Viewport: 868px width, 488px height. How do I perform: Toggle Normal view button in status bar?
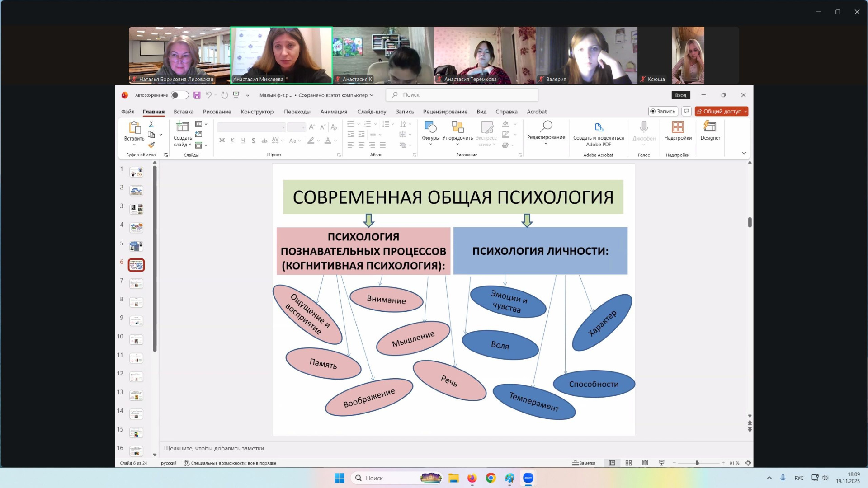point(612,463)
